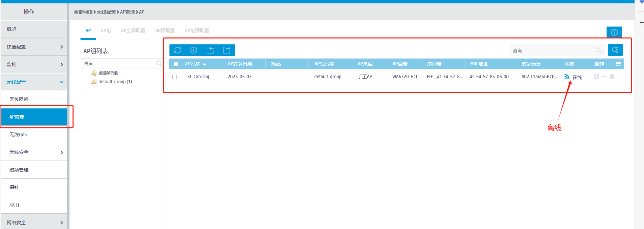Add a new AP using the plus icon
The height and width of the screenshot is (229, 644).
tap(194, 50)
